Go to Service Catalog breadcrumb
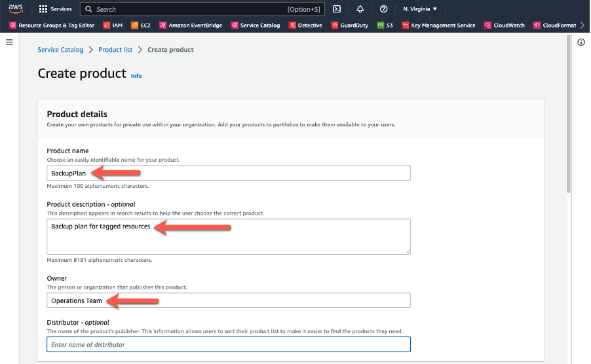Image resolution: width=591 pixels, height=364 pixels. [60, 50]
